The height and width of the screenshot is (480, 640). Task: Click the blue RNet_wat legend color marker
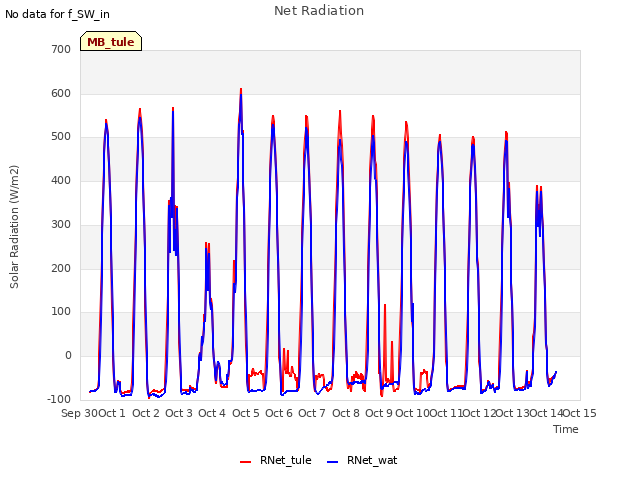(x=333, y=462)
